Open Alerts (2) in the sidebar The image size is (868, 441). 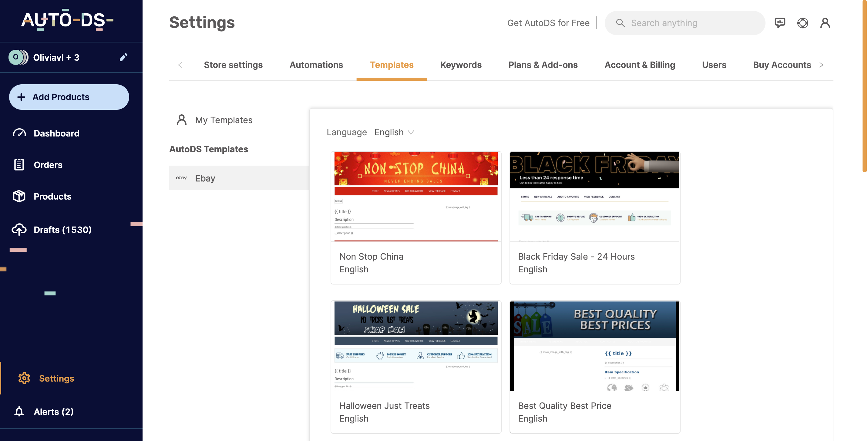pos(54,411)
